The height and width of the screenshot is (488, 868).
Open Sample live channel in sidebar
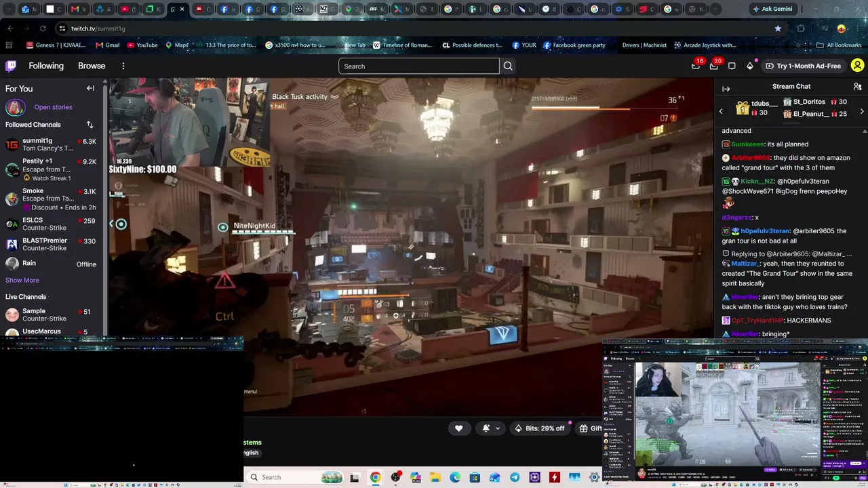pos(52,315)
